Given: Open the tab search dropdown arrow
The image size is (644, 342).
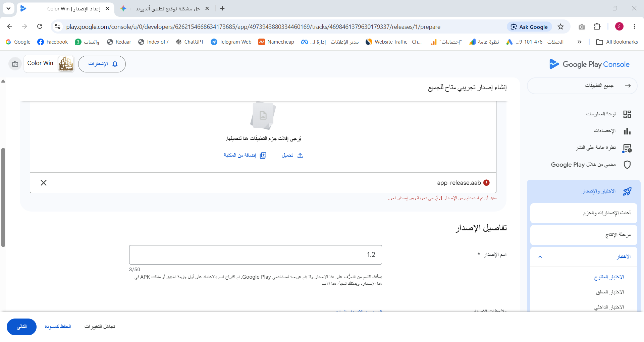Looking at the screenshot, I should tap(8, 9).
